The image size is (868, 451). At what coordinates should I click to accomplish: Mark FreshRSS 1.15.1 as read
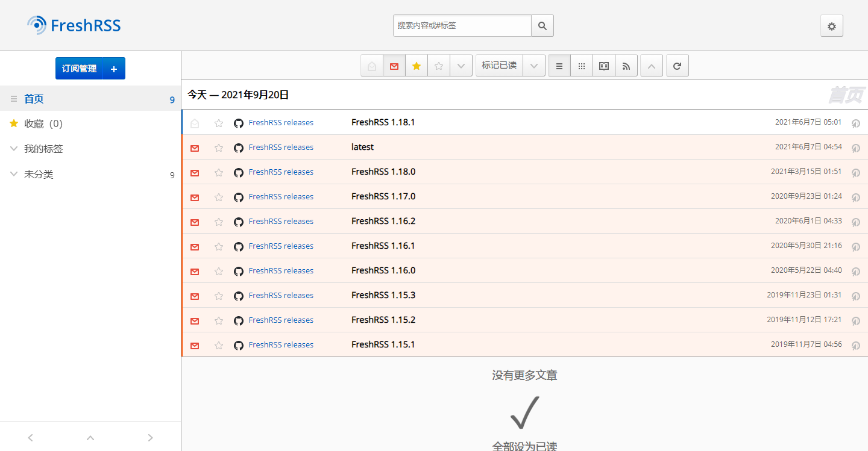pos(195,346)
